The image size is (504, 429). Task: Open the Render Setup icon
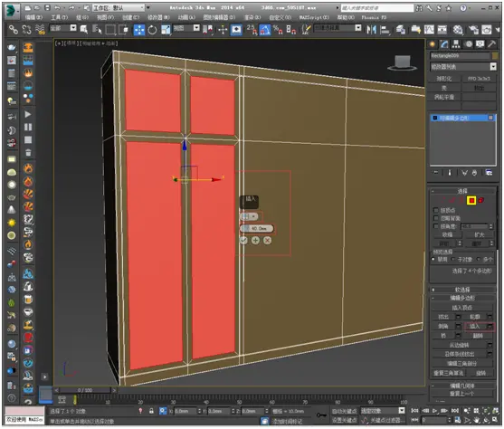click(473, 30)
